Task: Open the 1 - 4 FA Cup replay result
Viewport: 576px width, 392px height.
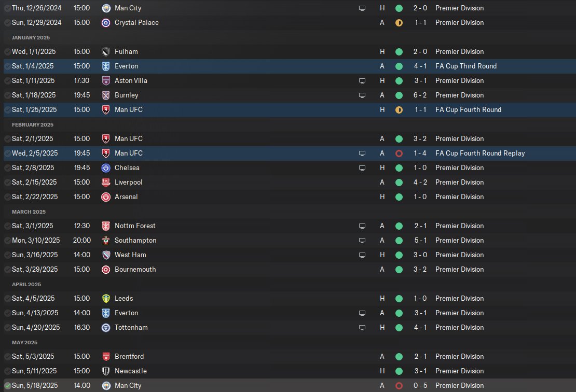Action: 420,153
